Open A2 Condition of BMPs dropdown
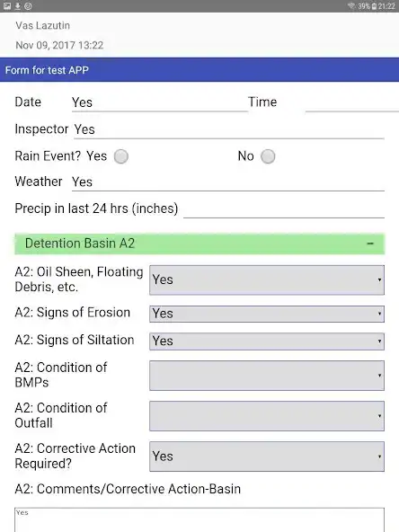 click(x=267, y=376)
